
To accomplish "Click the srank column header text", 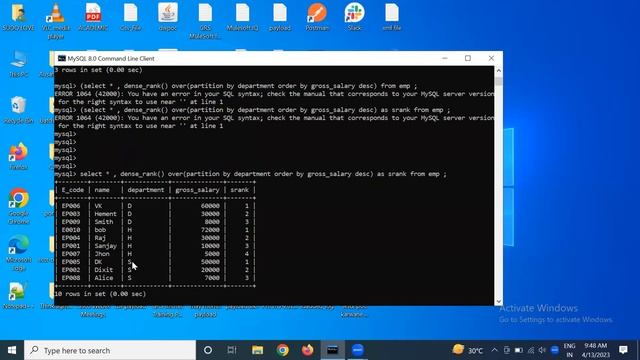I will (239, 190).
